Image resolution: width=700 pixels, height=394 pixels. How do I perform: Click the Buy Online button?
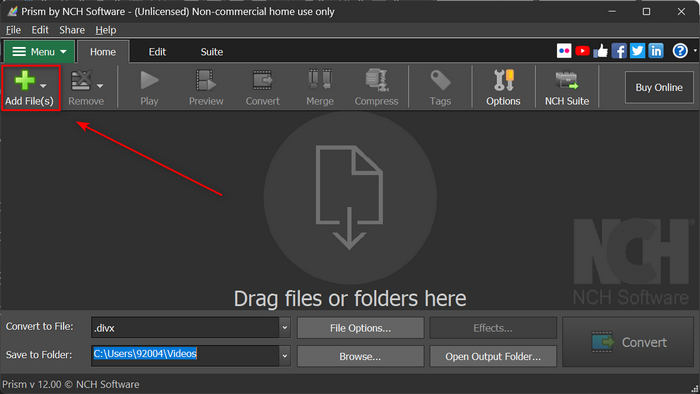click(659, 87)
